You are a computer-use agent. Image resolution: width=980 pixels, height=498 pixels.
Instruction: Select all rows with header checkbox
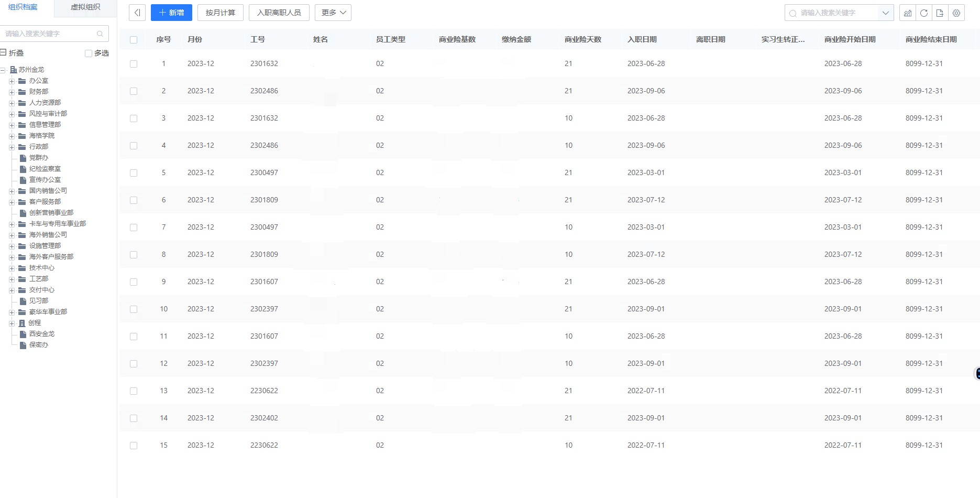[x=134, y=39]
